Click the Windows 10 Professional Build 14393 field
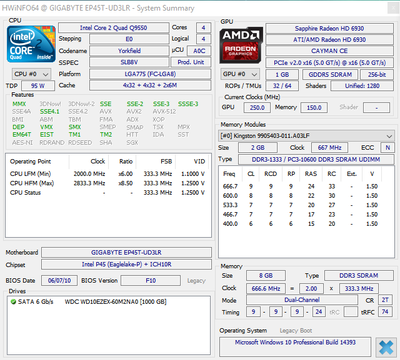This screenshot has height=360, width=400. coord(295,347)
